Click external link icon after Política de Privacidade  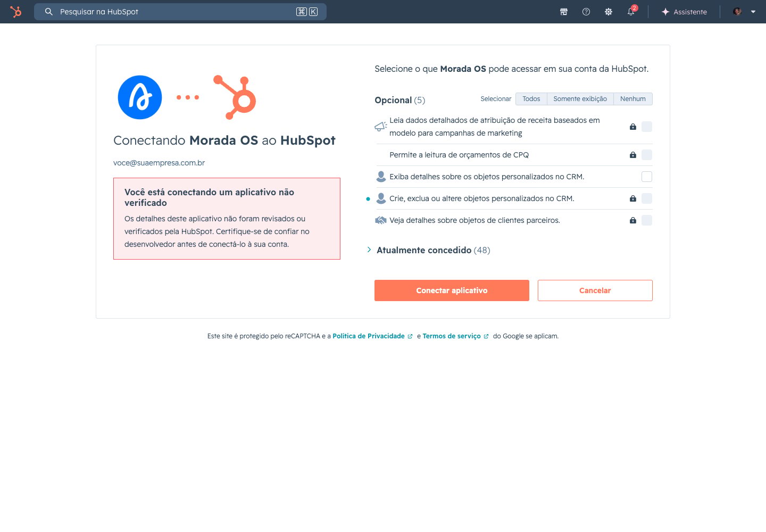410,336
